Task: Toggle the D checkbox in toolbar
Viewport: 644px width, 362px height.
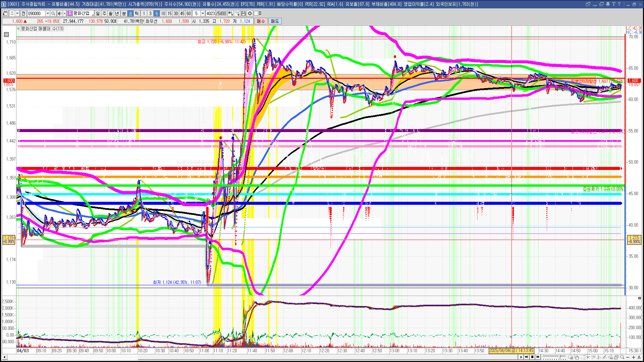Action: [256, 13]
